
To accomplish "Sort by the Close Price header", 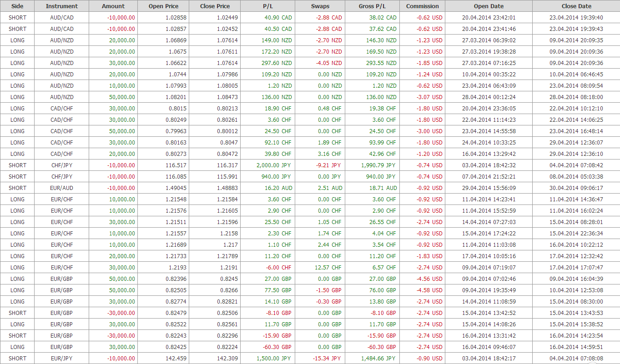I will click(215, 6).
